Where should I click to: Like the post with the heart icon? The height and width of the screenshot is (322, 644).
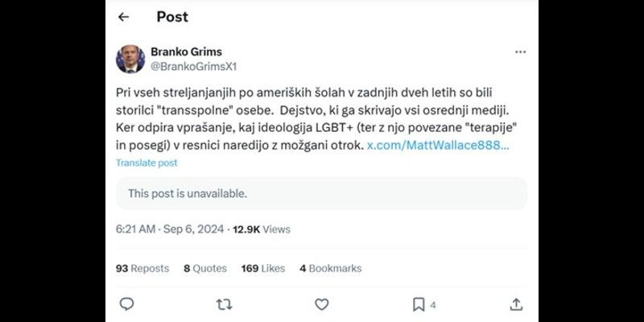[x=321, y=304]
